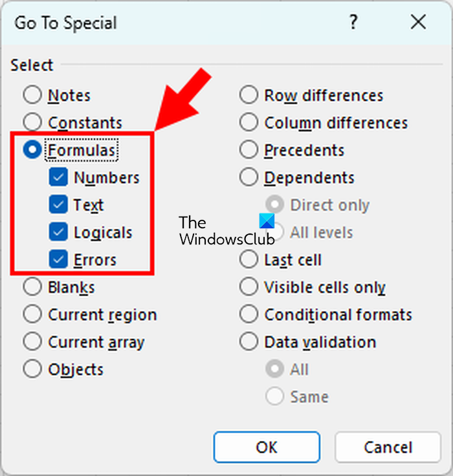The image size is (453, 476).
Task: Pick the Objects radio option
Action: tap(32, 369)
